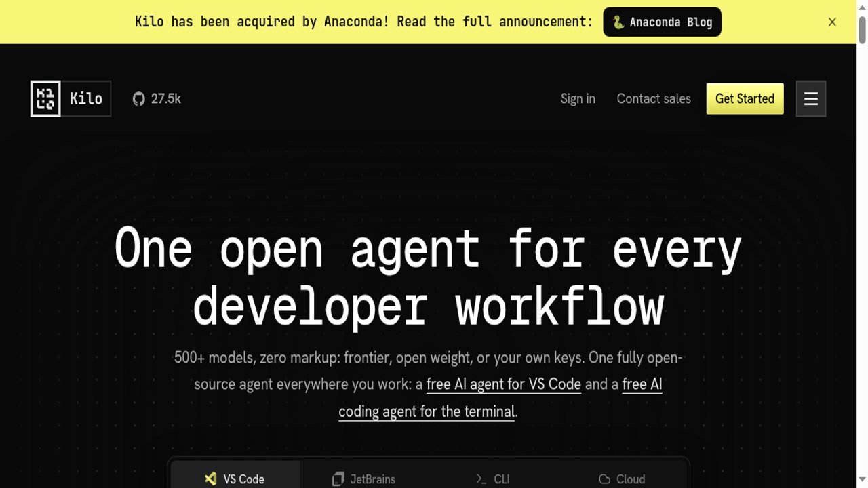Dismiss the Anaconda announcement banner
Image resolution: width=868 pixels, height=488 pixels.
832,22
